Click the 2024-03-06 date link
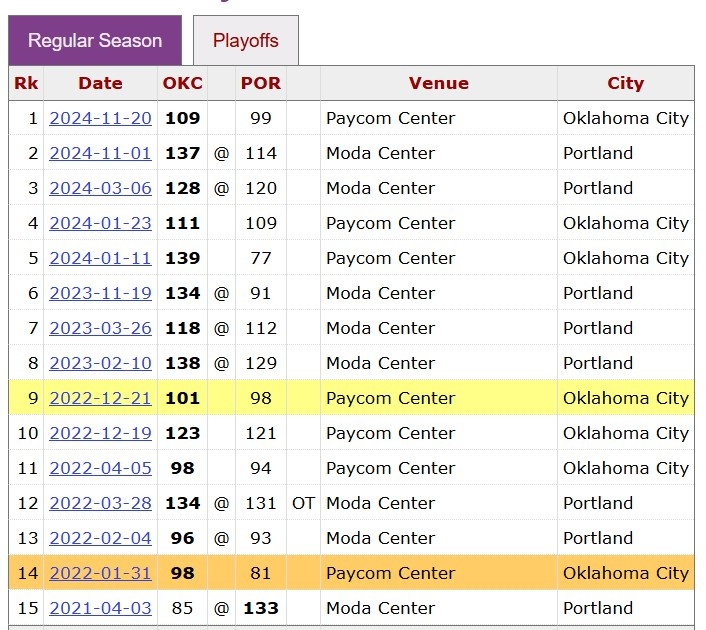706x630 pixels. (x=100, y=188)
